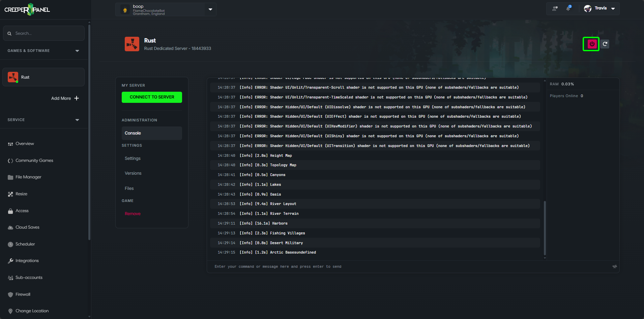Image resolution: width=644 pixels, height=319 pixels.
Task: Click the 'Arctic Basesundefined' log line
Action: [375, 252]
